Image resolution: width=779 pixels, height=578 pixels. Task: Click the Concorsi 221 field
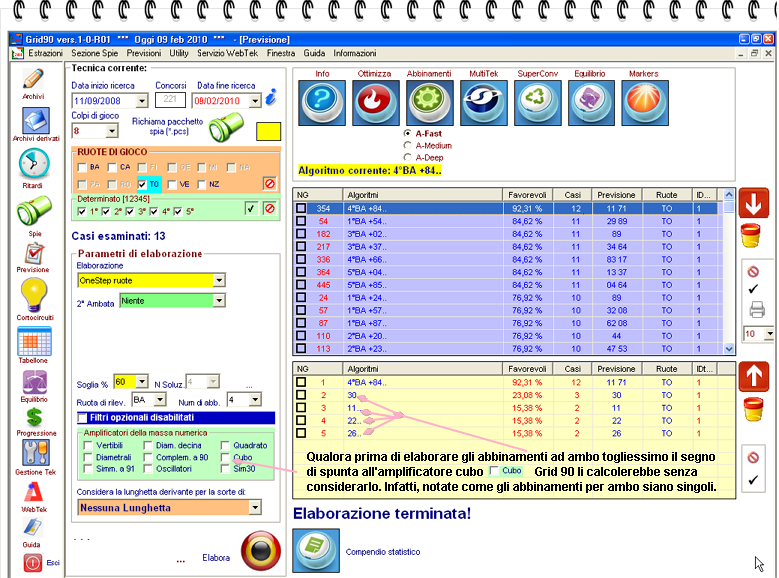170,100
